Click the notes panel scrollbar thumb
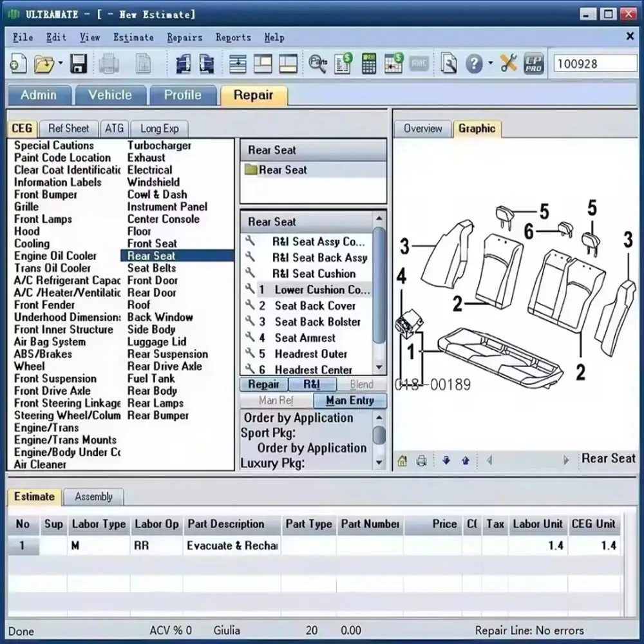 point(379,435)
